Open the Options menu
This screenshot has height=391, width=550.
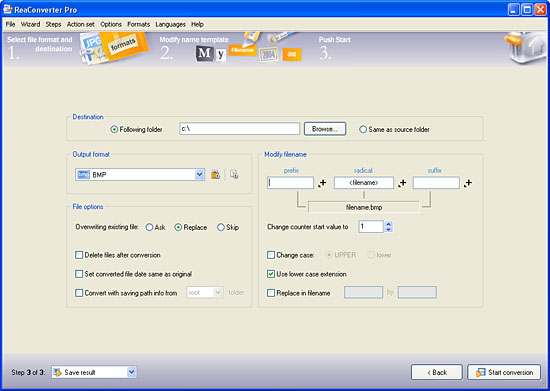[111, 24]
